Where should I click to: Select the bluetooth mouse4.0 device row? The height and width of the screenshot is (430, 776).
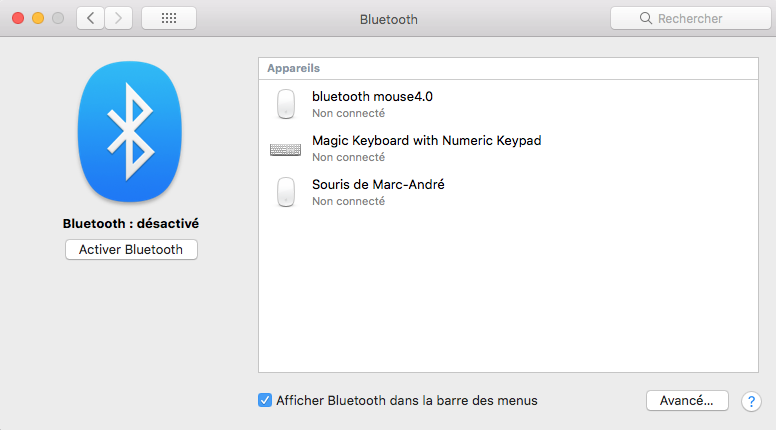point(500,104)
